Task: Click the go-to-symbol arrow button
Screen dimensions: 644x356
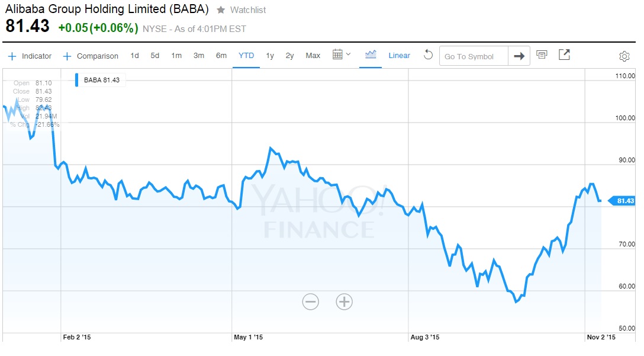Action: pyautogui.click(x=519, y=56)
